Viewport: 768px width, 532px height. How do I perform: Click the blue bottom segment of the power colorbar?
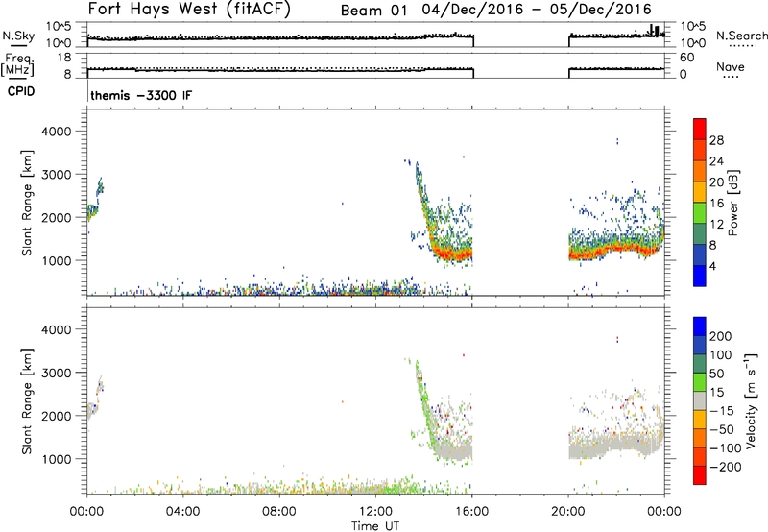pyautogui.click(x=700, y=276)
